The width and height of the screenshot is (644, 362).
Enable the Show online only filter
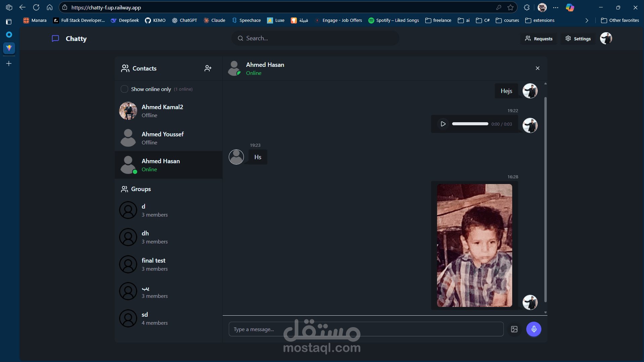124,89
